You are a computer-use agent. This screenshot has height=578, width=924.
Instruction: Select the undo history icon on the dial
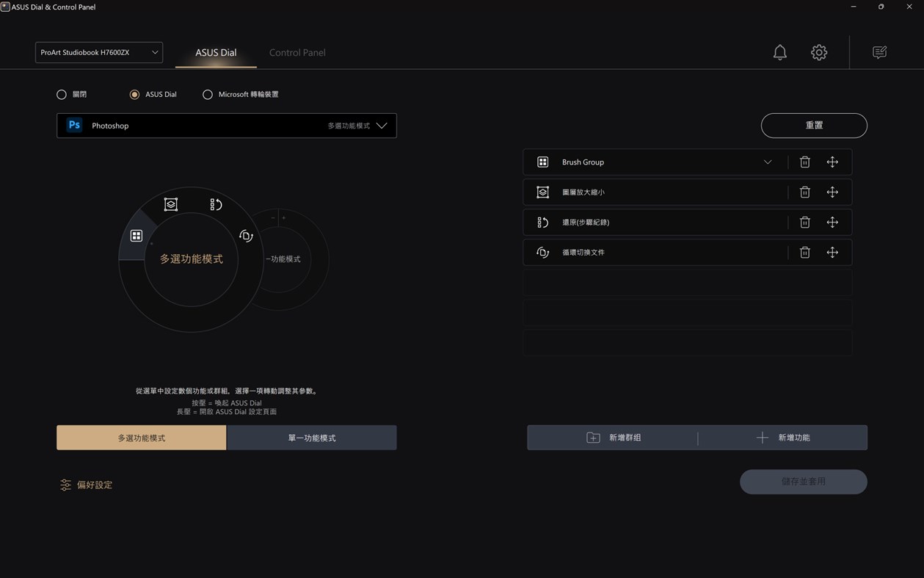click(x=216, y=204)
